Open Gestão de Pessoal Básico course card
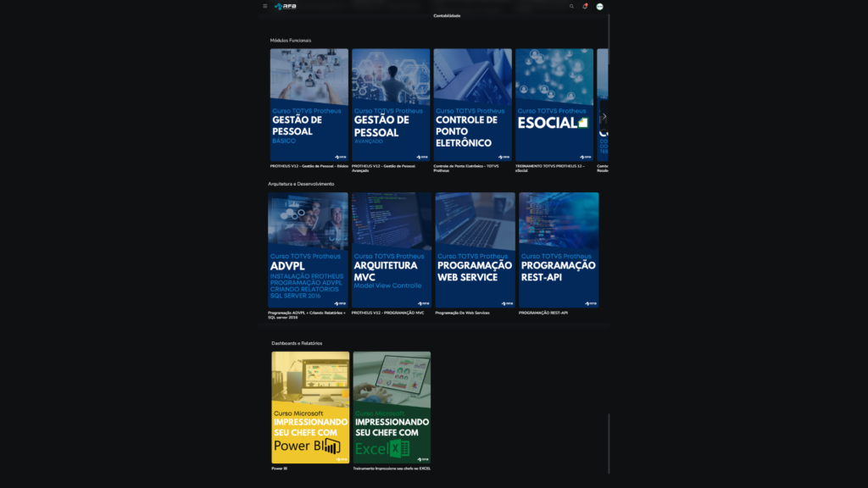The image size is (868, 488). (309, 105)
